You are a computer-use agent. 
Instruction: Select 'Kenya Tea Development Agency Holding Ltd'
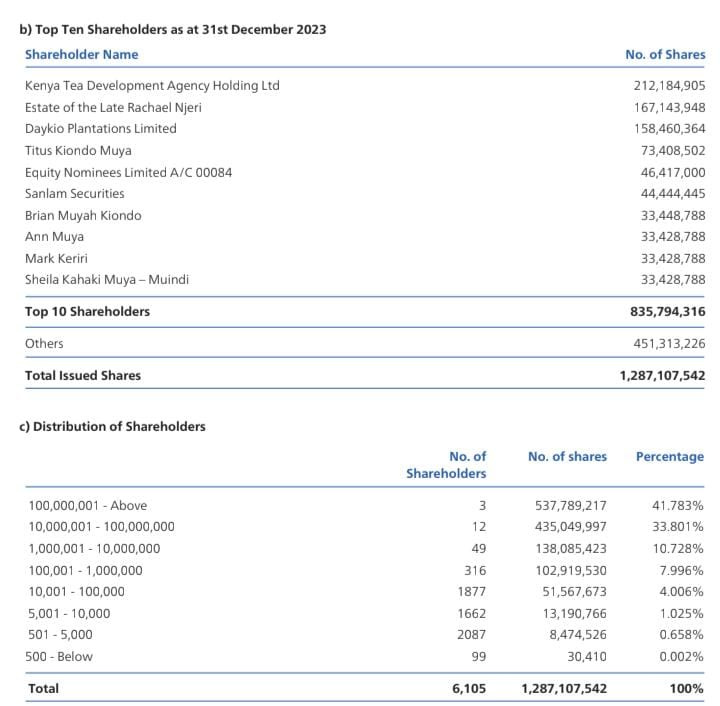152,86
